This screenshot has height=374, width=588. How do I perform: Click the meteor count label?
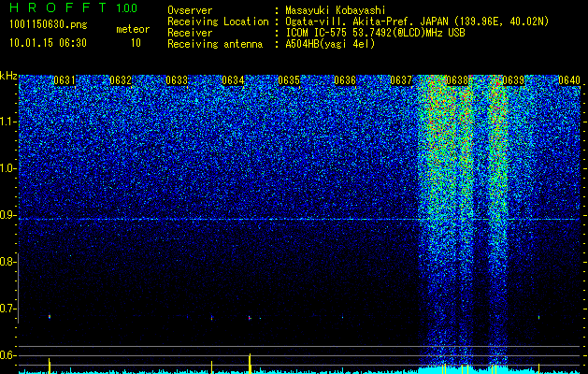(x=133, y=29)
